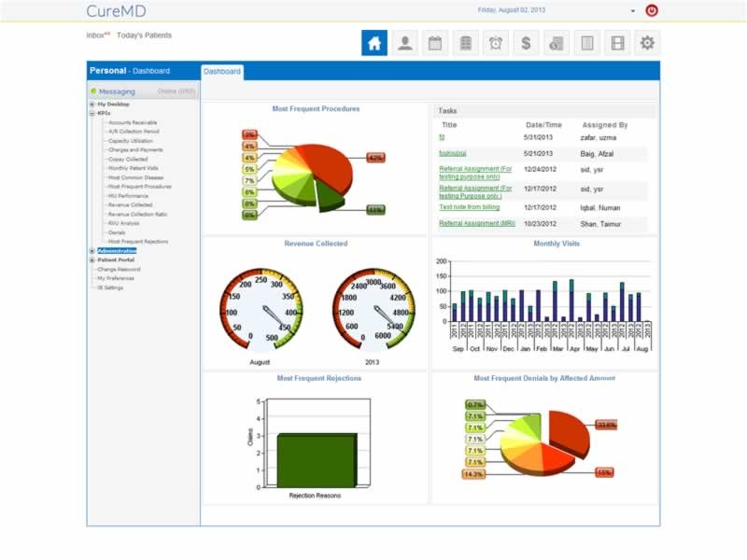The image size is (747, 560).
Task: Collapse the KPIs tree node
Action: click(x=92, y=113)
